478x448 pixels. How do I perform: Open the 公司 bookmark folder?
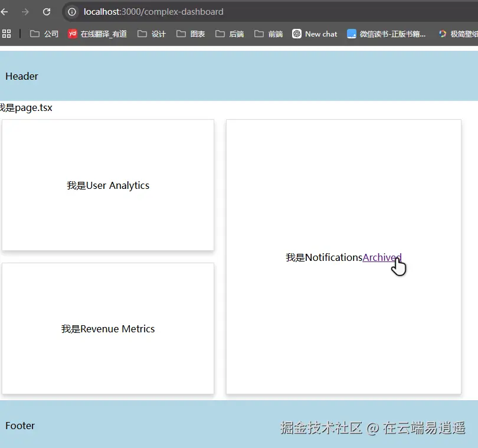(x=44, y=34)
